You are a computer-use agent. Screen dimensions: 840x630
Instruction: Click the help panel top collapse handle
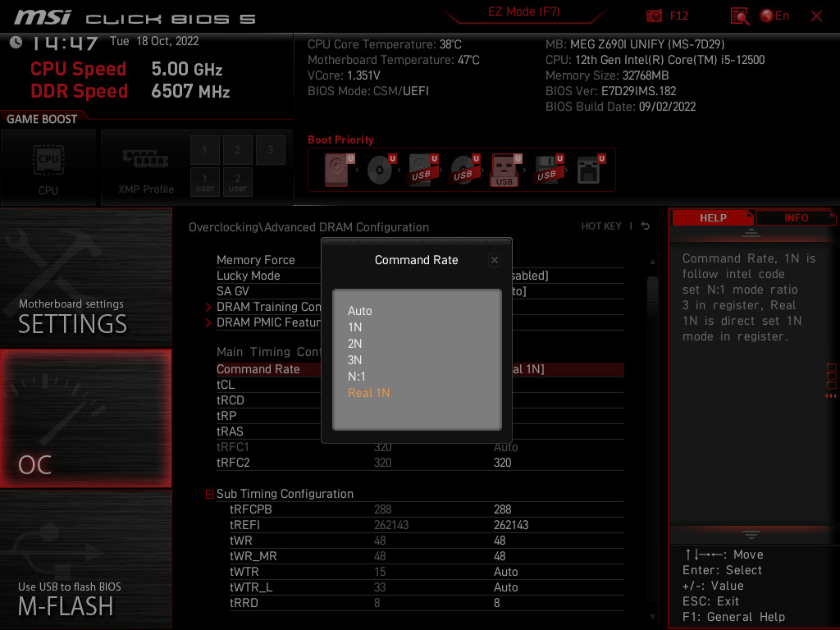tap(751, 232)
